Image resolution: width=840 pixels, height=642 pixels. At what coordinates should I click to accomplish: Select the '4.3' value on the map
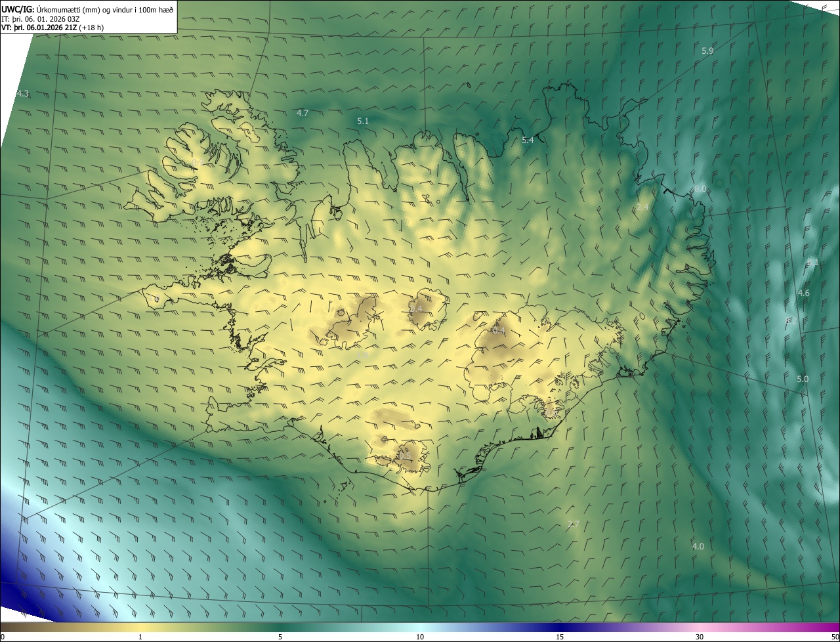[23, 94]
